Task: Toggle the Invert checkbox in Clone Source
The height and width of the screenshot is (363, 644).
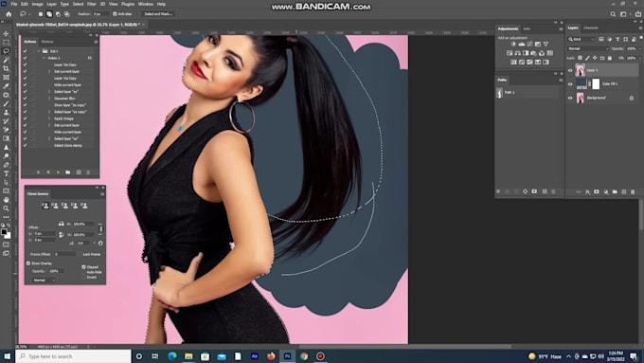Action: pos(83,277)
